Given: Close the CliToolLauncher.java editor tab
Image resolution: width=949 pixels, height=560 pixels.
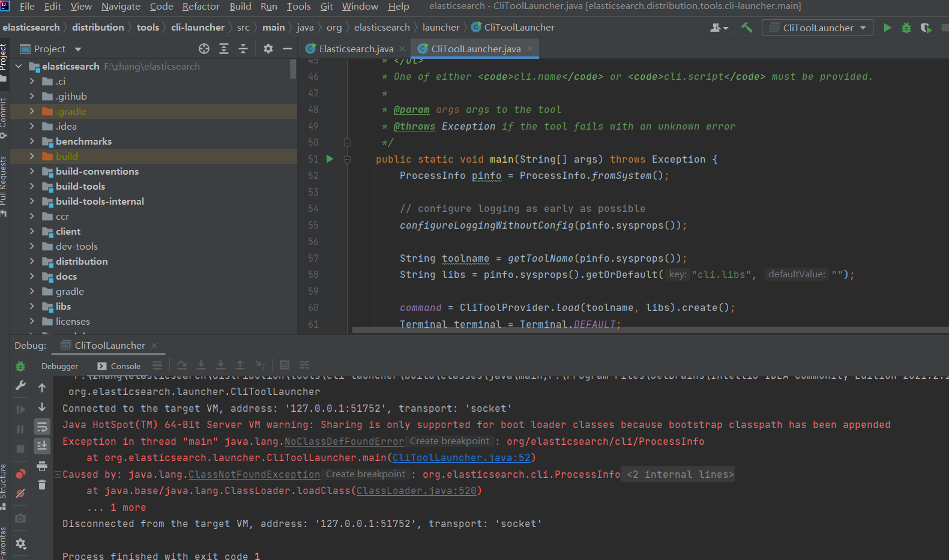Looking at the screenshot, I should pos(530,49).
